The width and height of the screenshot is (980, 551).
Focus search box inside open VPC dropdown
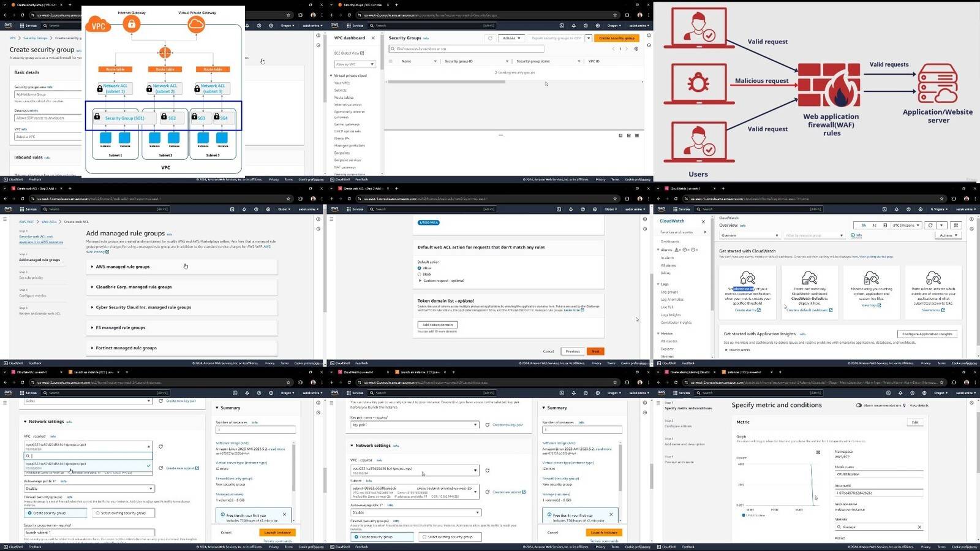point(88,456)
